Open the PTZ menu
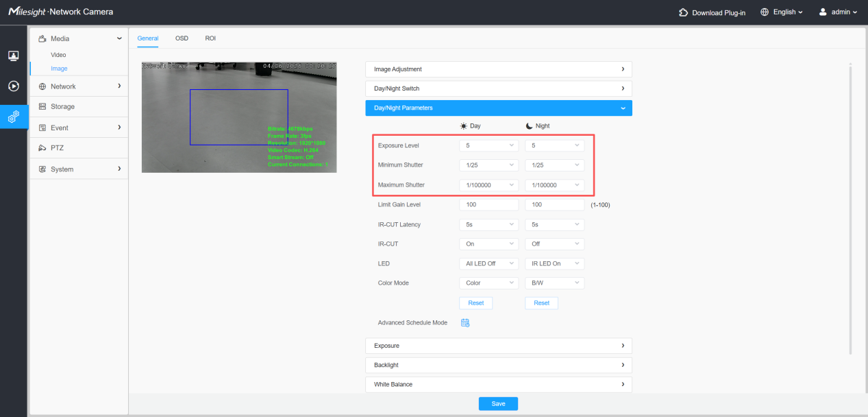The height and width of the screenshot is (417, 868). 79,148
